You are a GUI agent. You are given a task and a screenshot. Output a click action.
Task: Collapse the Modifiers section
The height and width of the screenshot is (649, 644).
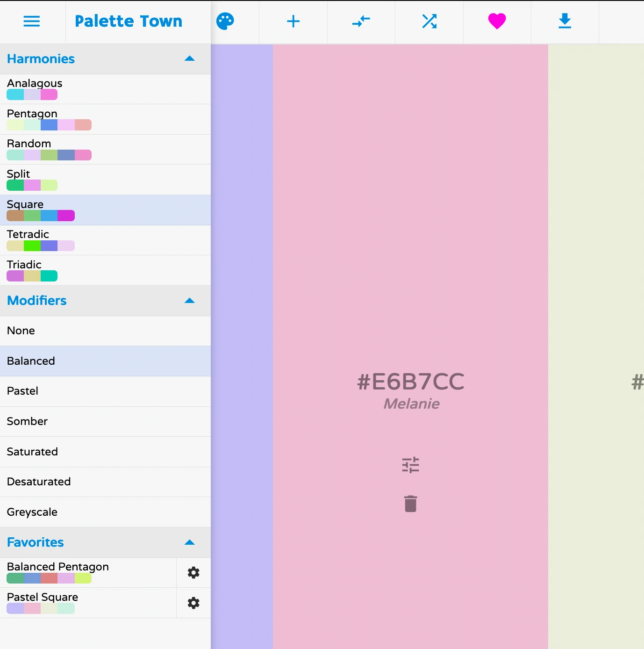coord(189,301)
